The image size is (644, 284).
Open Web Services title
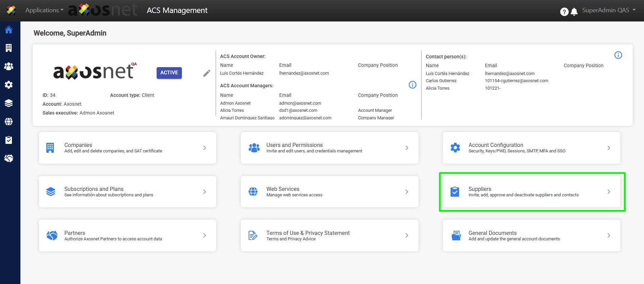coord(283,189)
